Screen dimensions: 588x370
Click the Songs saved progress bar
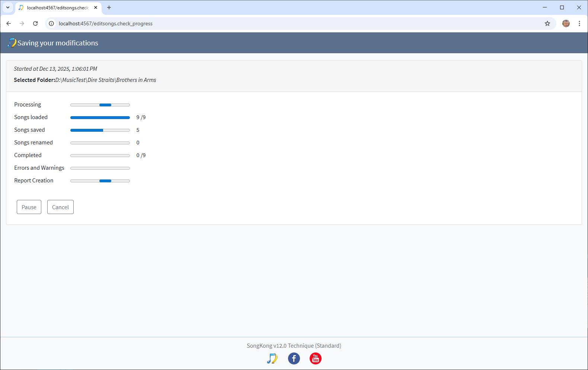tap(100, 130)
